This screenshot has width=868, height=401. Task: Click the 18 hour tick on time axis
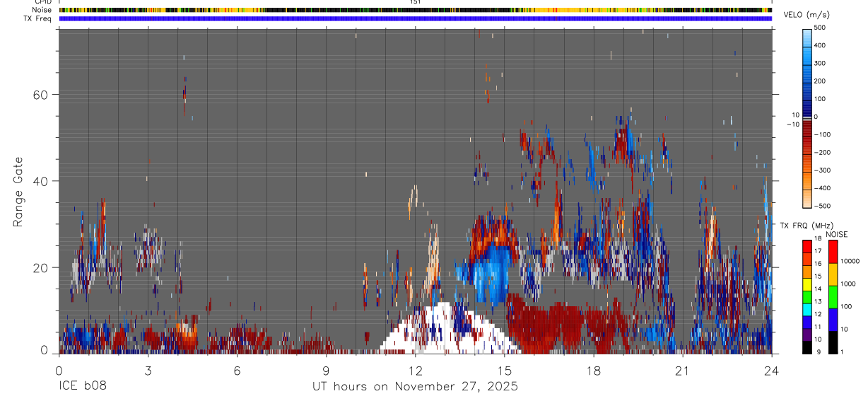593,371
